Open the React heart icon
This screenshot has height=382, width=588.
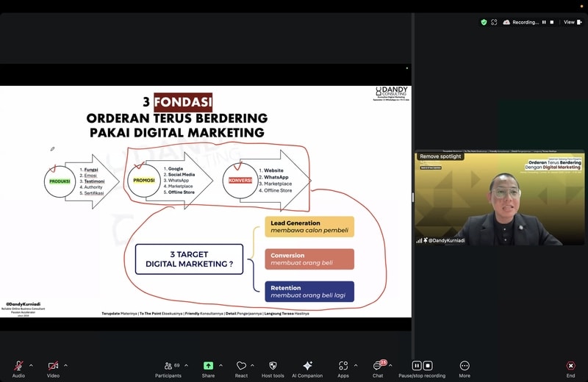click(x=241, y=365)
